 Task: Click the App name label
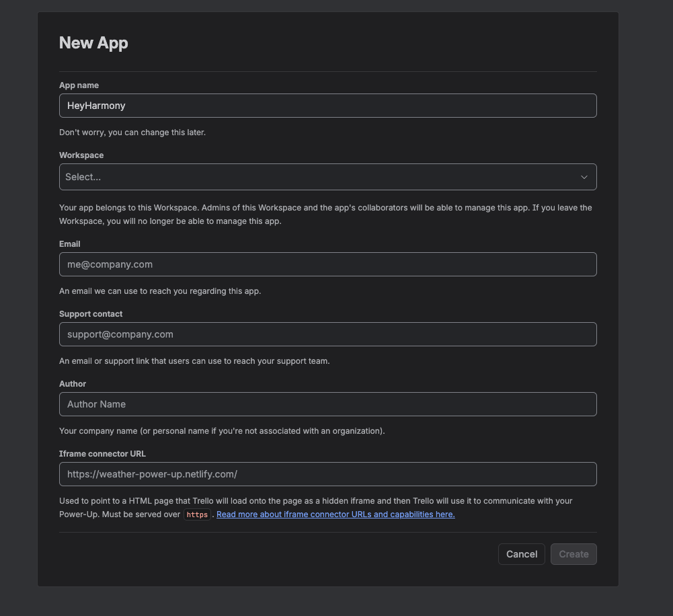tap(79, 85)
